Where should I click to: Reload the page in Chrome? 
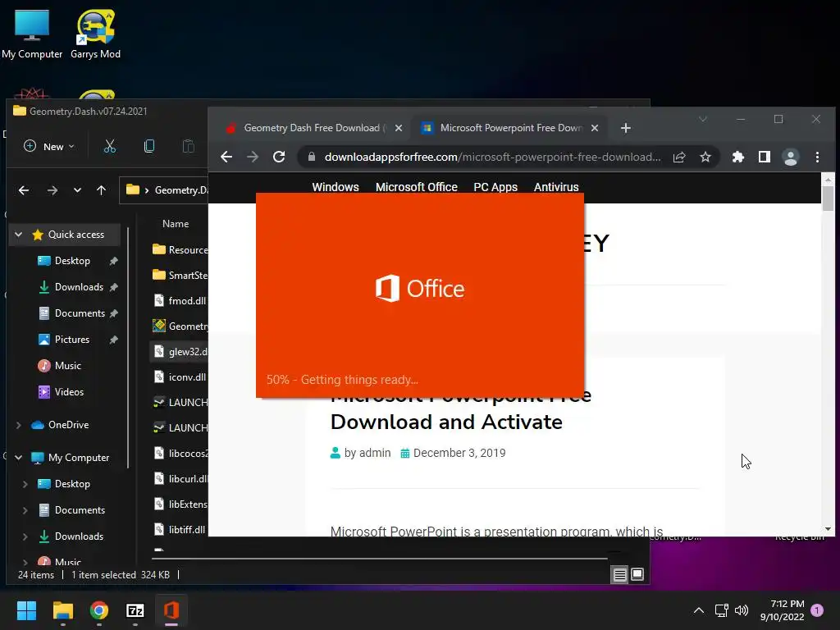click(279, 157)
